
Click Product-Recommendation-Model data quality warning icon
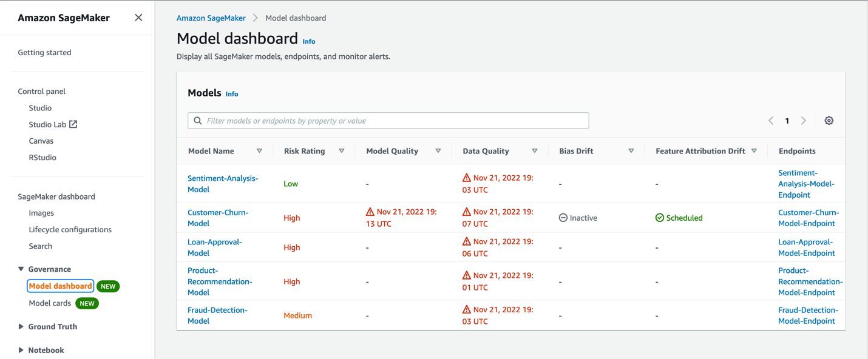467,275
